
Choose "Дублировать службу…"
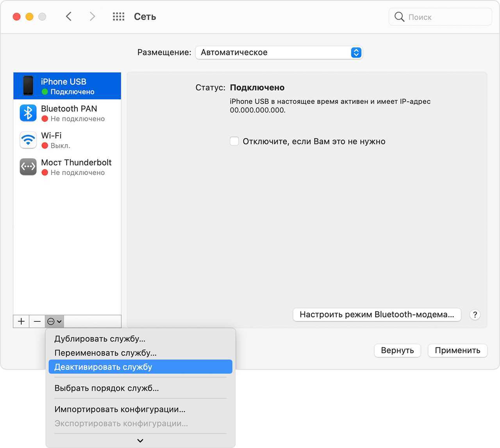[x=141, y=339]
